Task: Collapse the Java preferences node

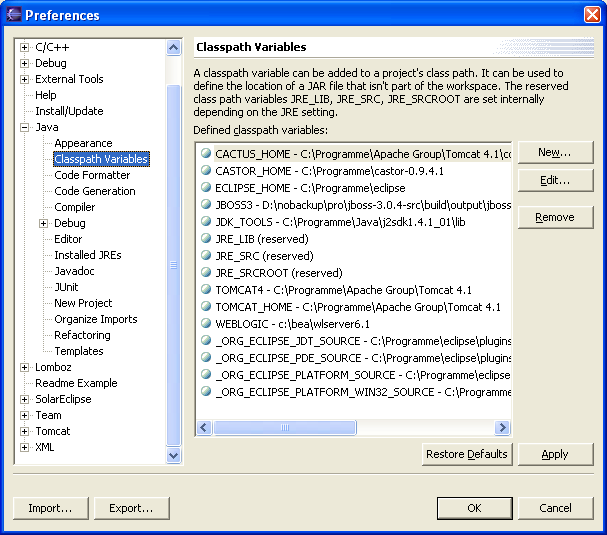Action: point(25,127)
